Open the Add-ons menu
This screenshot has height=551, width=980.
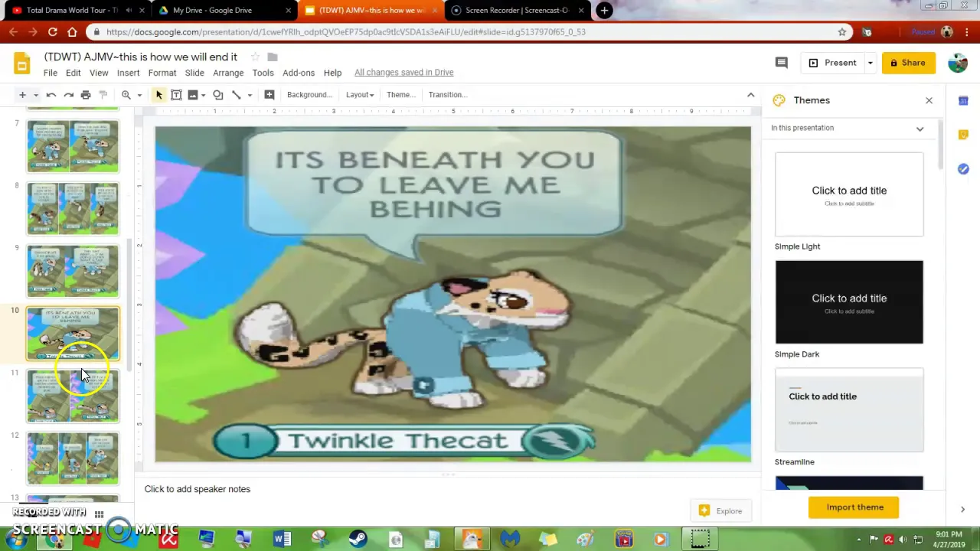point(299,73)
